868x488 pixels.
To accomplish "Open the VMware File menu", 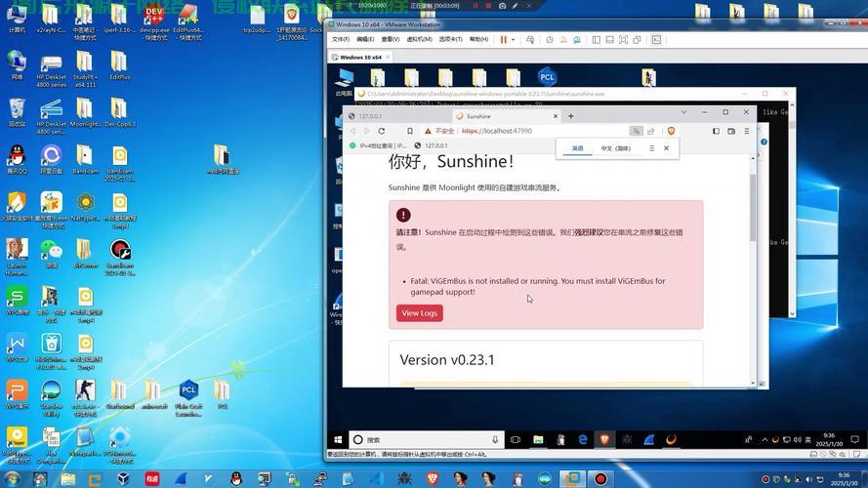I will 341,39.
